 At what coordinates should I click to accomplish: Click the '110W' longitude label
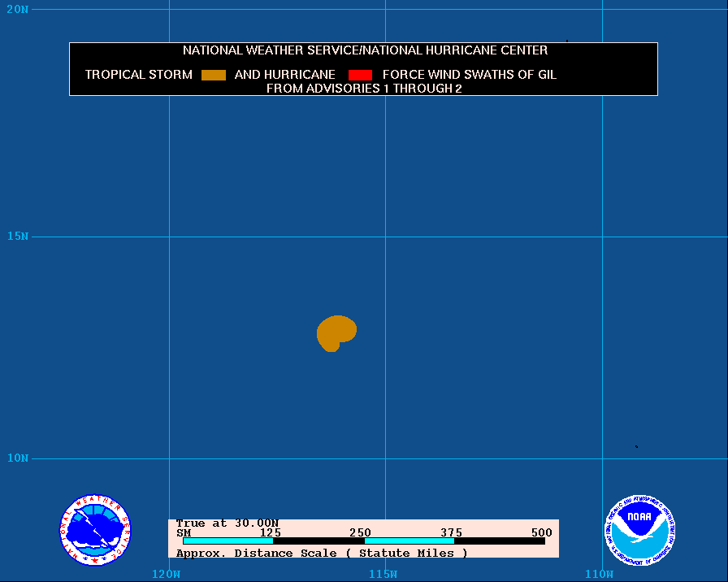coord(599,574)
